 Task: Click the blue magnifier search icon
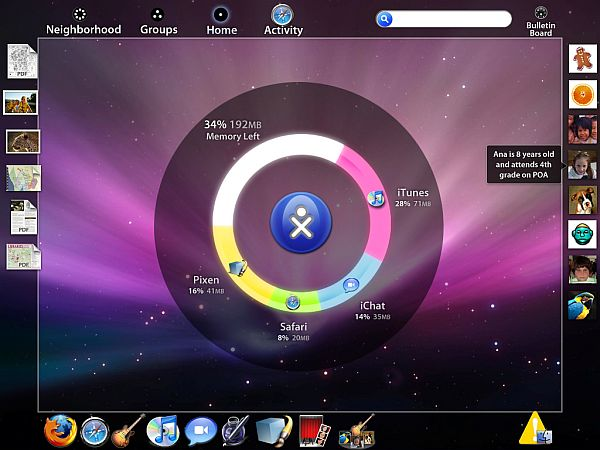pyautogui.click(x=385, y=19)
